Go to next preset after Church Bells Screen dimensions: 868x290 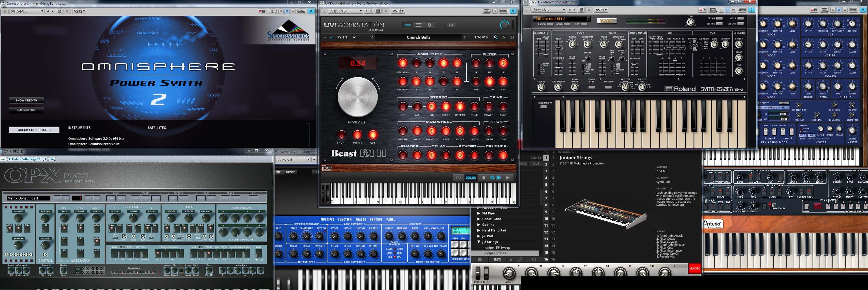[x=465, y=37]
